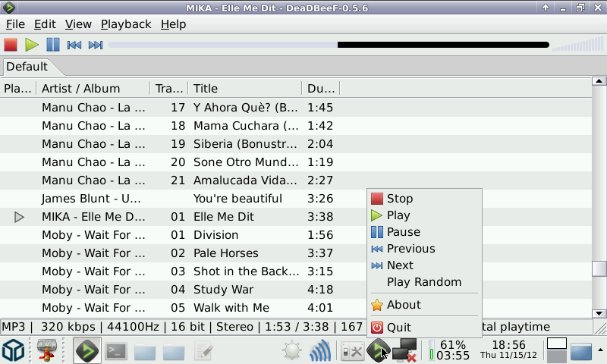Choose Play in the tray context menu
This screenshot has height=364, width=607.
[424, 215]
